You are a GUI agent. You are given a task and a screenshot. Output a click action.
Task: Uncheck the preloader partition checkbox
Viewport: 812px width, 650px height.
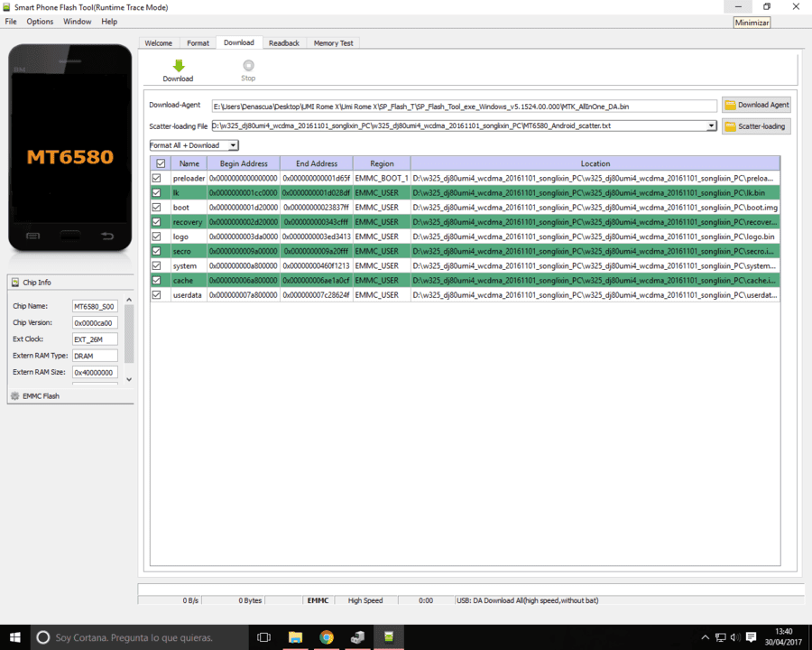click(156, 178)
